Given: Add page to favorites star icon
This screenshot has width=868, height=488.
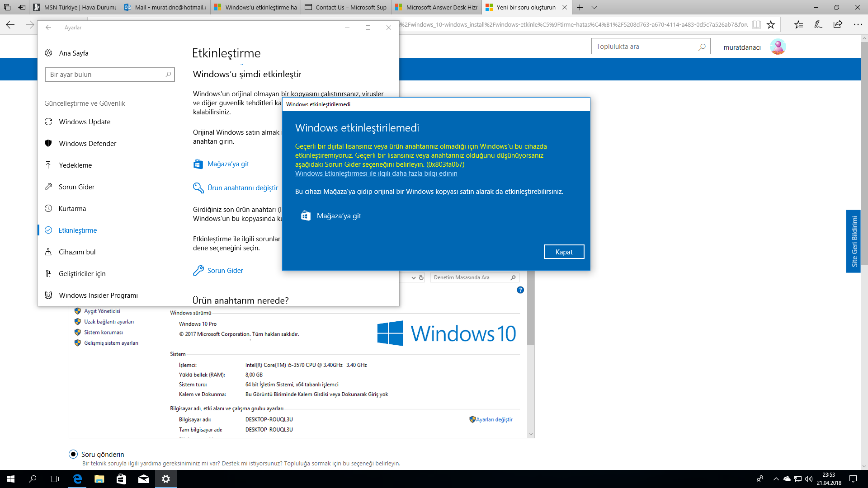Looking at the screenshot, I should click(x=771, y=25).
